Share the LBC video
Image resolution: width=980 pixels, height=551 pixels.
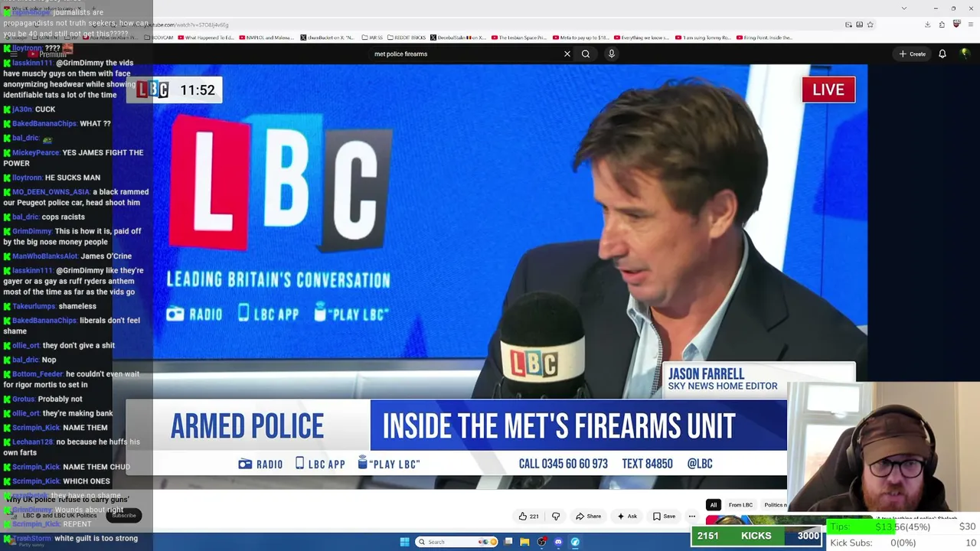coord(588,517)
